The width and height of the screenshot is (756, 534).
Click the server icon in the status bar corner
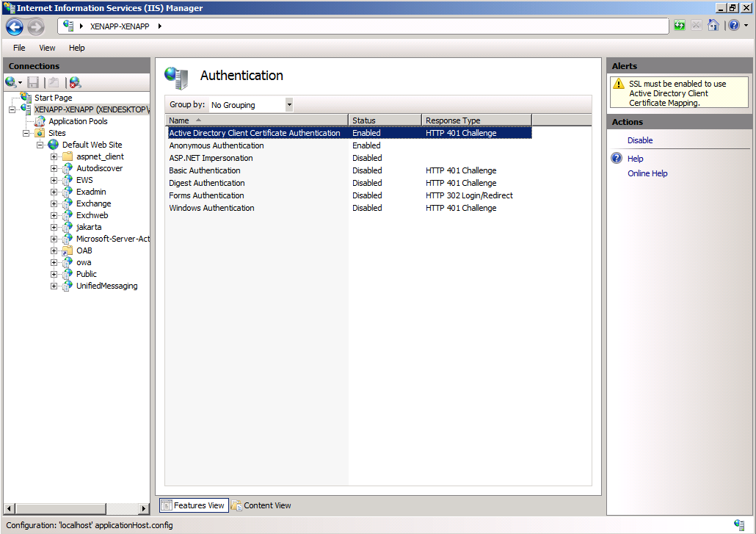coord(738,524)
